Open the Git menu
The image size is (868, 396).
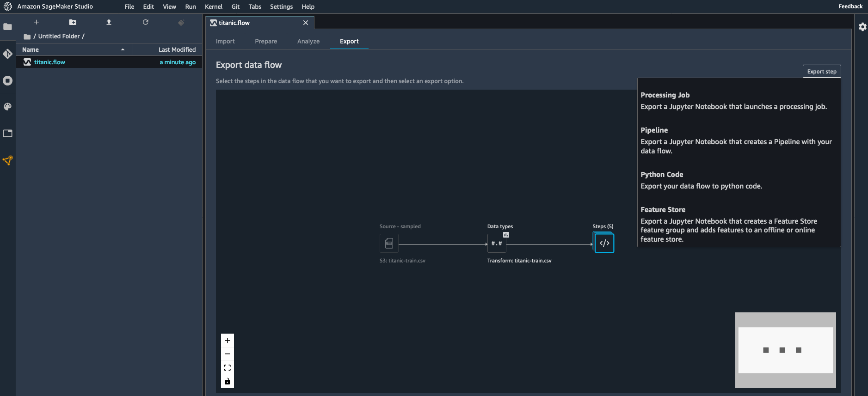(235, 6)
